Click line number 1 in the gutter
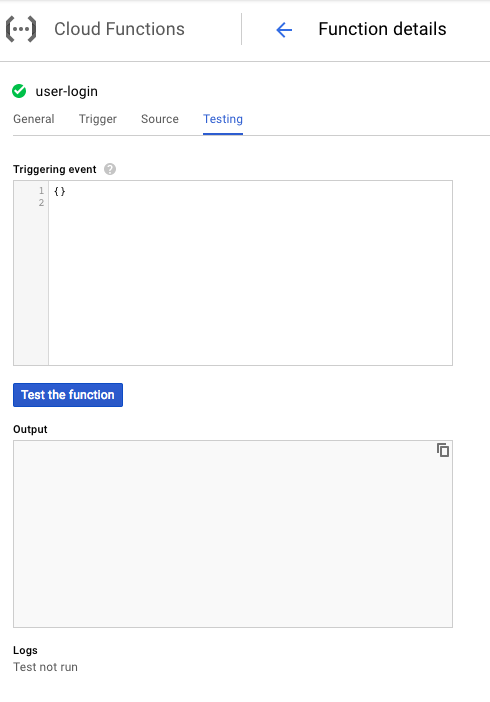 41,191
